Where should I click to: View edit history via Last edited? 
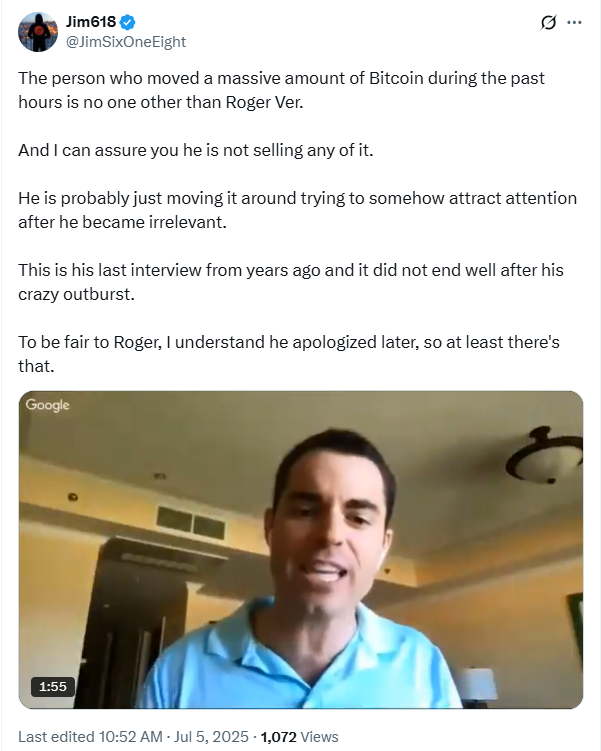pos(57,736)
